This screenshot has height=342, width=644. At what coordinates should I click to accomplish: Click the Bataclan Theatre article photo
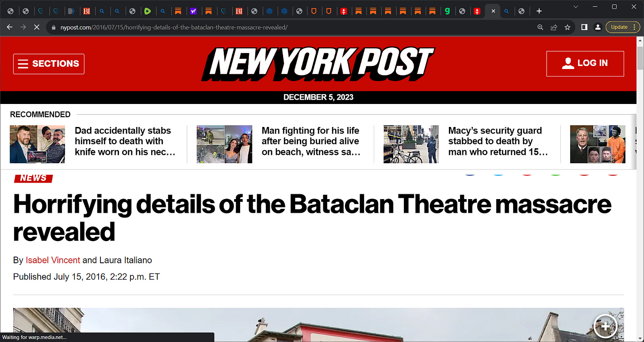coord(318,325)
